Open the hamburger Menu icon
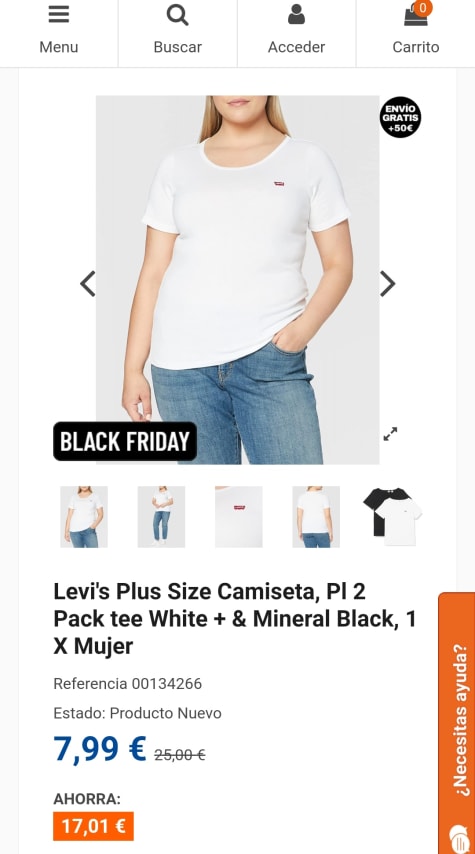 [x=58, y=15]
